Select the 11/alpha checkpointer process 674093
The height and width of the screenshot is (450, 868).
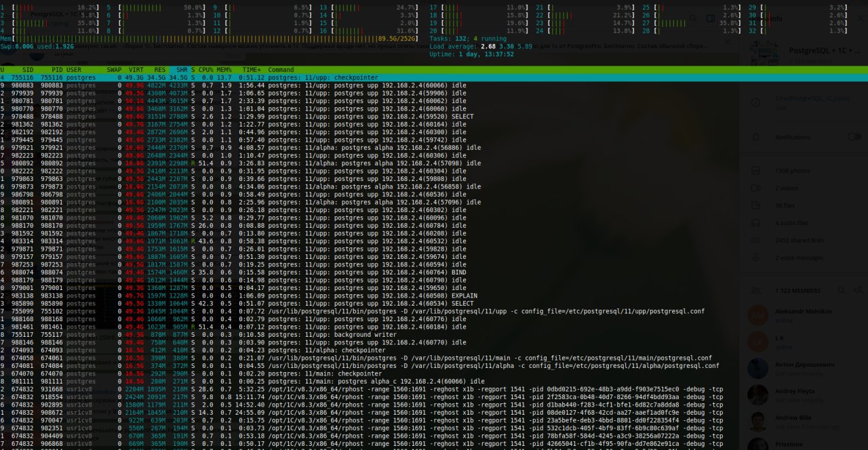coord(434,350)
